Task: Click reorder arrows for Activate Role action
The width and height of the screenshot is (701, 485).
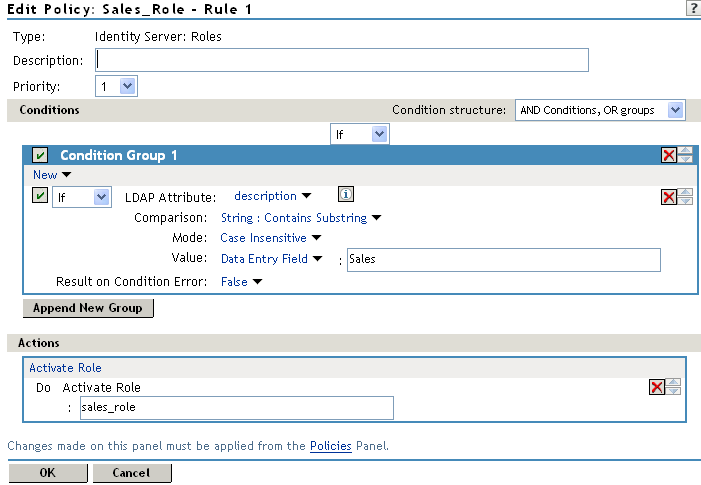Action: [x=673, y=388]
